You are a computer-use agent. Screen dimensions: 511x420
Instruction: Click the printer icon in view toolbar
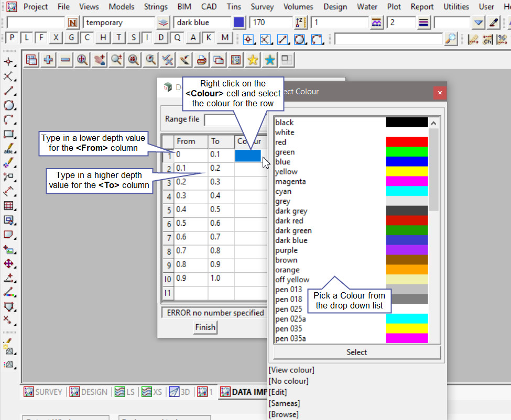point(202,60)
